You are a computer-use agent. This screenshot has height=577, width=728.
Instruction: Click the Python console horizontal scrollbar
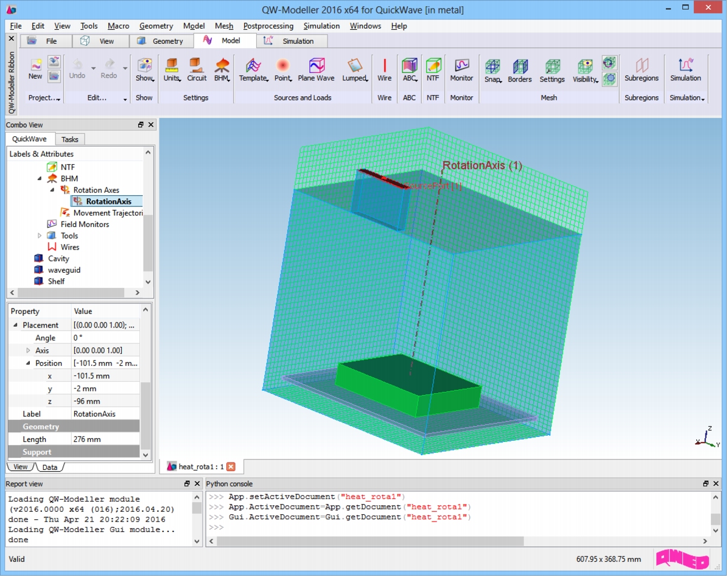[370, 541]
